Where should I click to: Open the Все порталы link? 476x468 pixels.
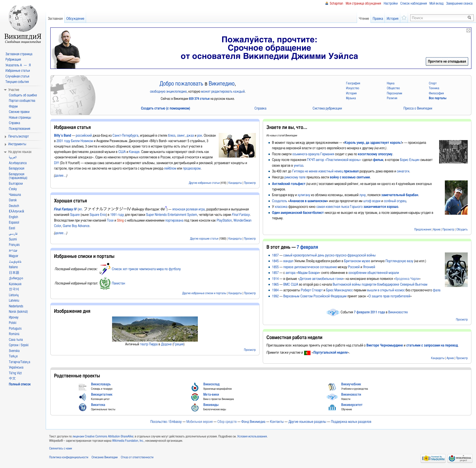pos(437,98)
